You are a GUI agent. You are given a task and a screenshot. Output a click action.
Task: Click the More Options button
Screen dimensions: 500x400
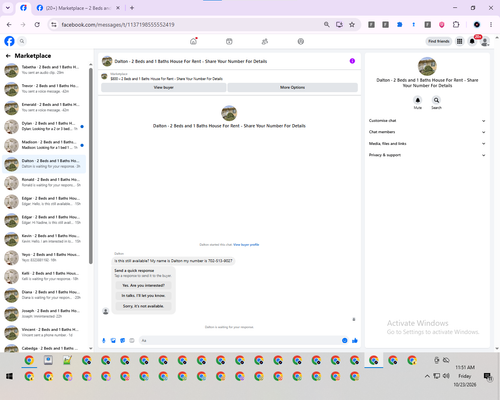point(292,87)
